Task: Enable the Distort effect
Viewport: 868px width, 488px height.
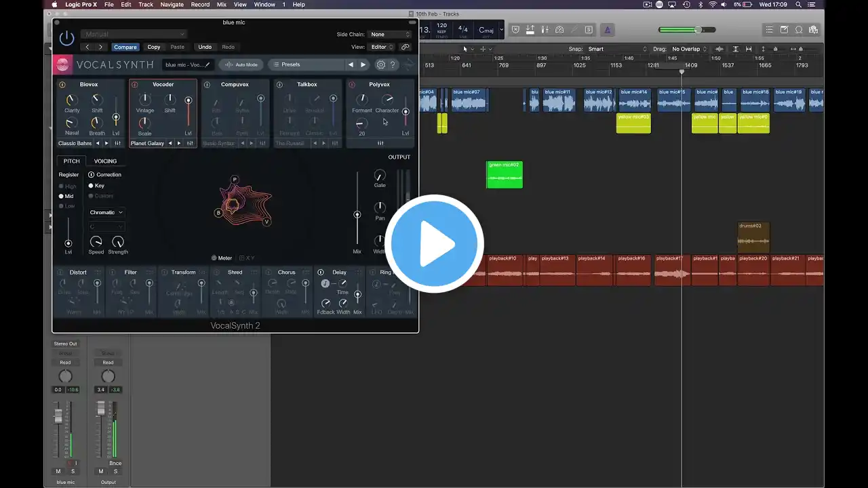Action: [x=62, y=272]
